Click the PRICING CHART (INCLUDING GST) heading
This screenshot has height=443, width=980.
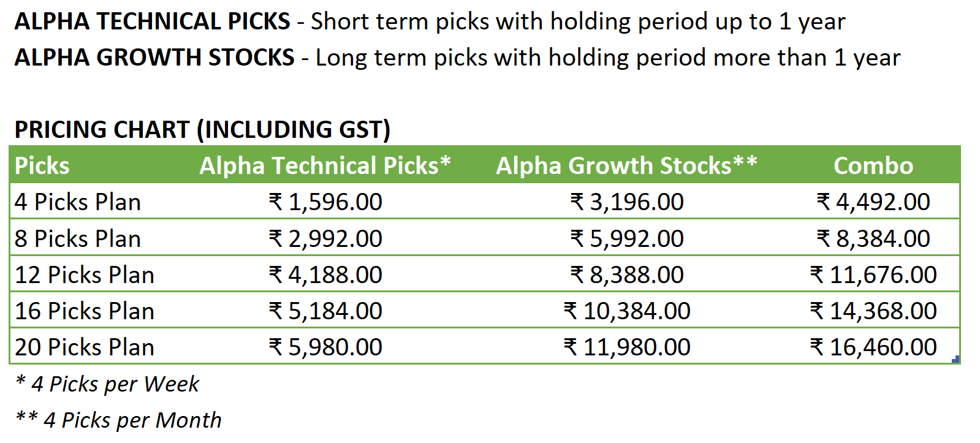pos(202,130)
